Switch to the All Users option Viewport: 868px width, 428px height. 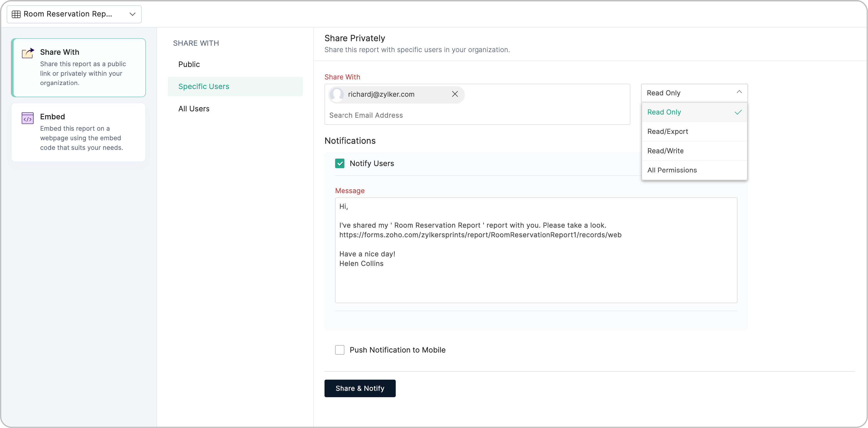pos(194,108)
